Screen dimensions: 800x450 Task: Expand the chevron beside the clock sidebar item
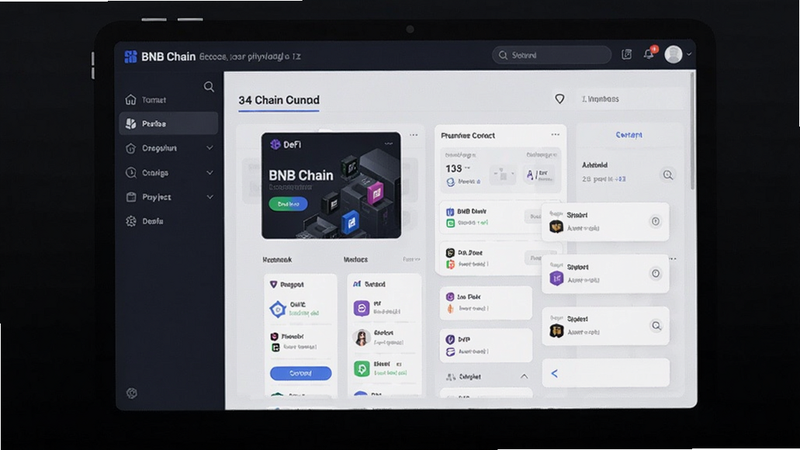tap(210, 172)
